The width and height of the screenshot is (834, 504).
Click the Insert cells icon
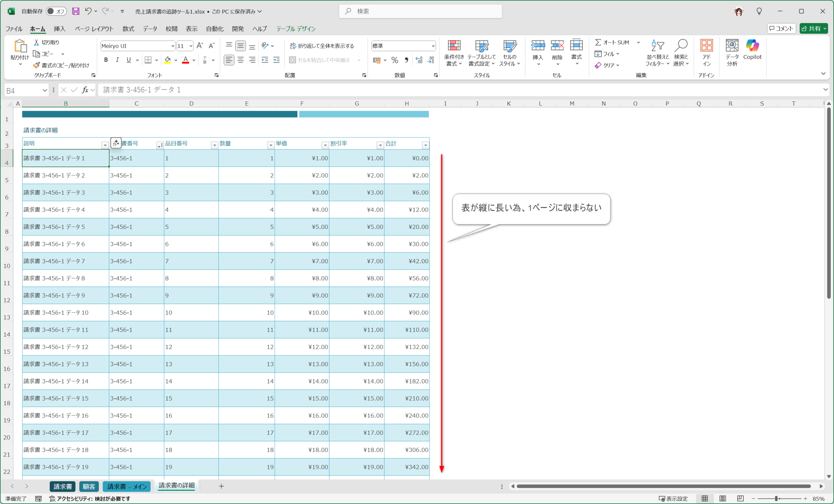coord(538,45)
